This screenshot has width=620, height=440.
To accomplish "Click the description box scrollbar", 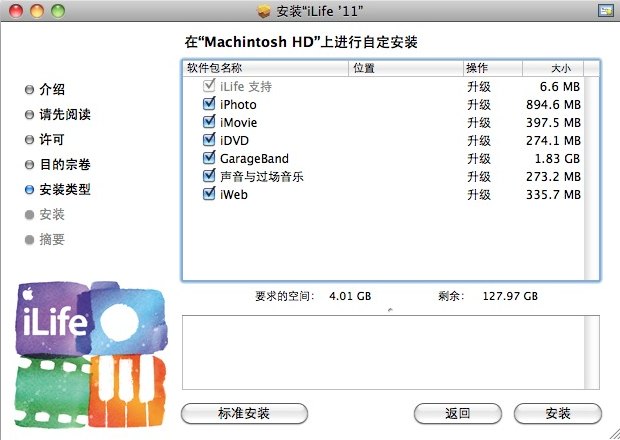I will pyautogui.click(x=592, y=352).
